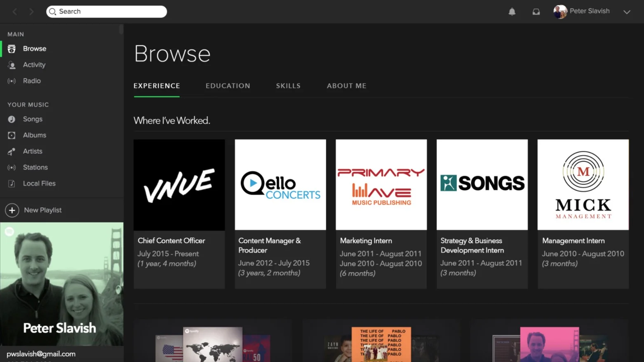Click 'June 2010 - August 2010' under Management Intern

(x=583, y=254)
